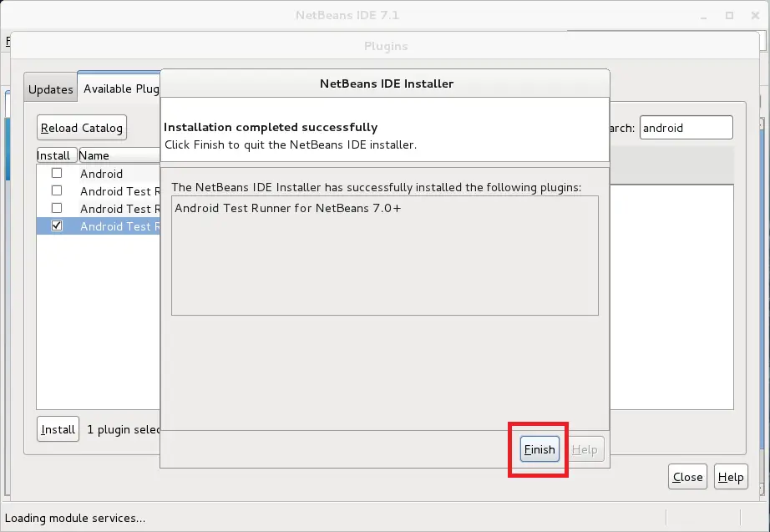This screenshot has width=770, height=532.
Task: Switch to the Updates tab
Action: (x=51, y=89)
